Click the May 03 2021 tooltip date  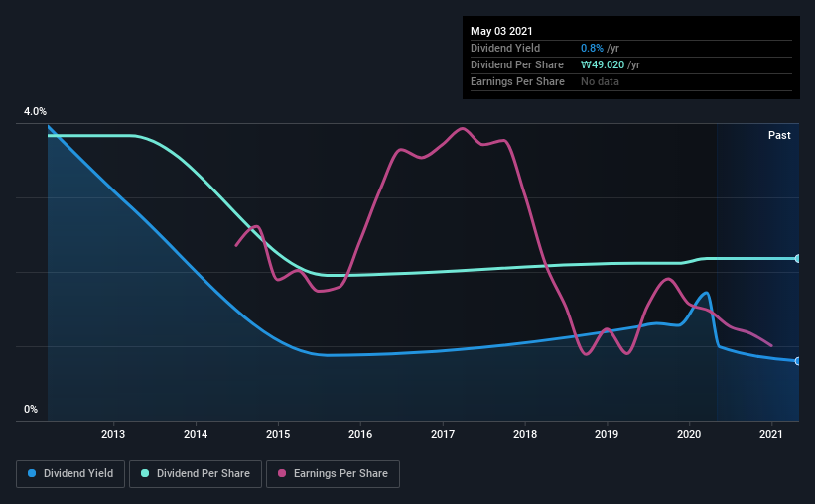pos(501,31)
